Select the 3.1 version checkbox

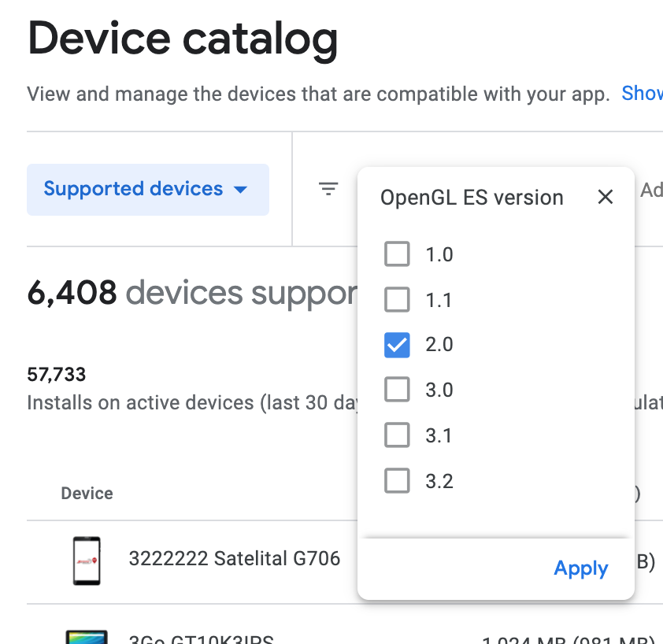(397, 435)
